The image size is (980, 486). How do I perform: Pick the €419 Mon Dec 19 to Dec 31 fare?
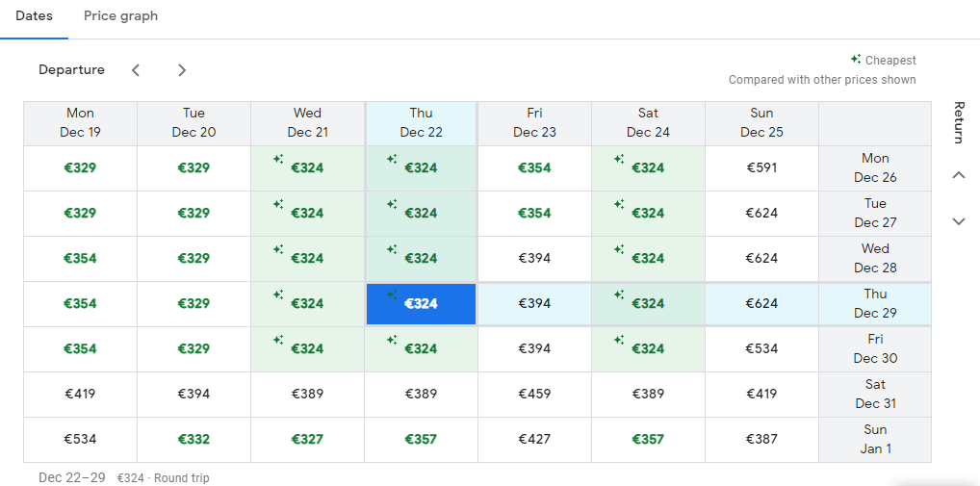[80, 394]
